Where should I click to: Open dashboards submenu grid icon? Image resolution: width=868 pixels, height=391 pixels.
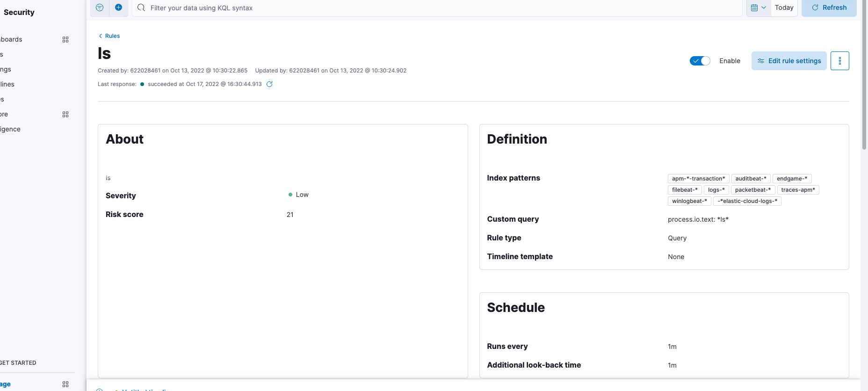point(65,40)
